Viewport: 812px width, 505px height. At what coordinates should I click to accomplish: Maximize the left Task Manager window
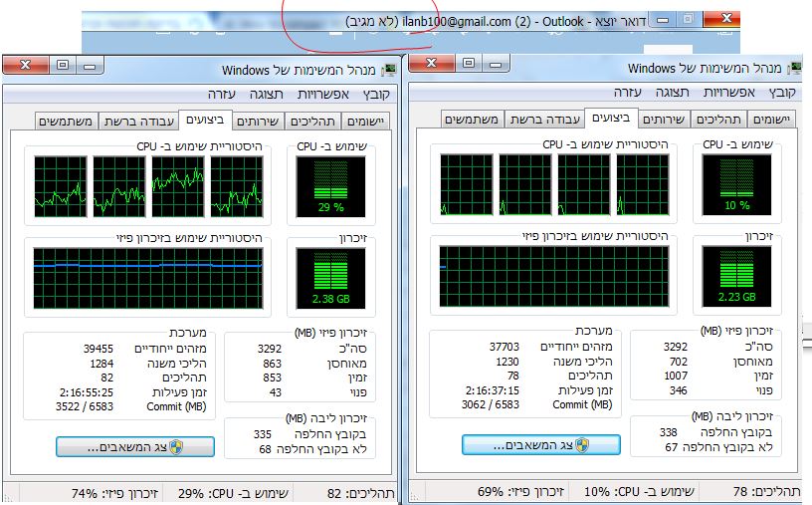(63, 65)
